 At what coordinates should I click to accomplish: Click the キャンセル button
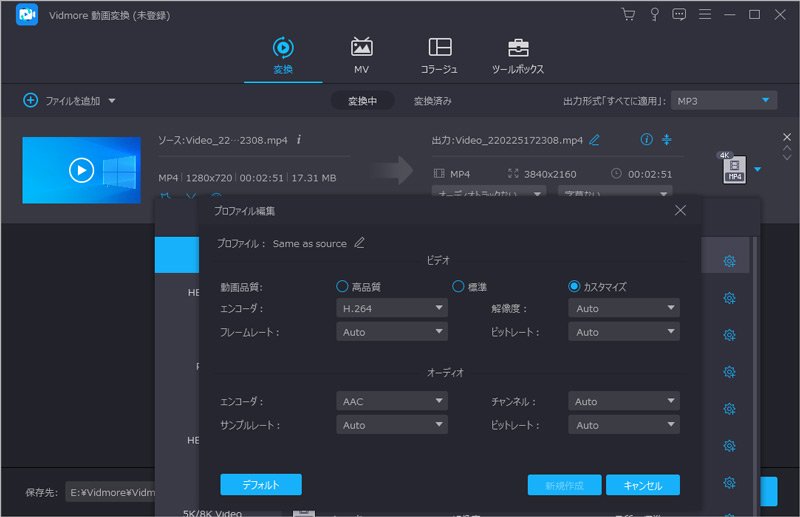[643, 485]
